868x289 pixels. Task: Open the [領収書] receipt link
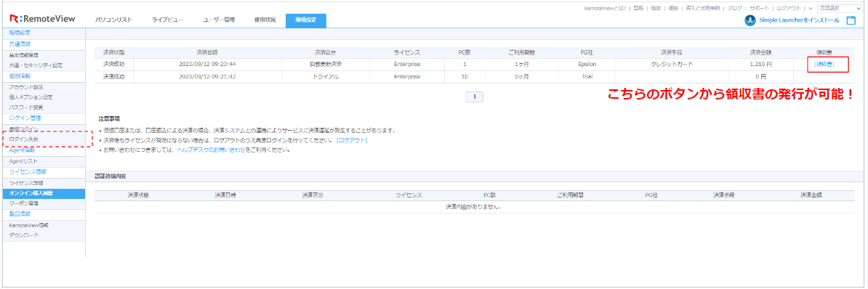pos(824,64)
